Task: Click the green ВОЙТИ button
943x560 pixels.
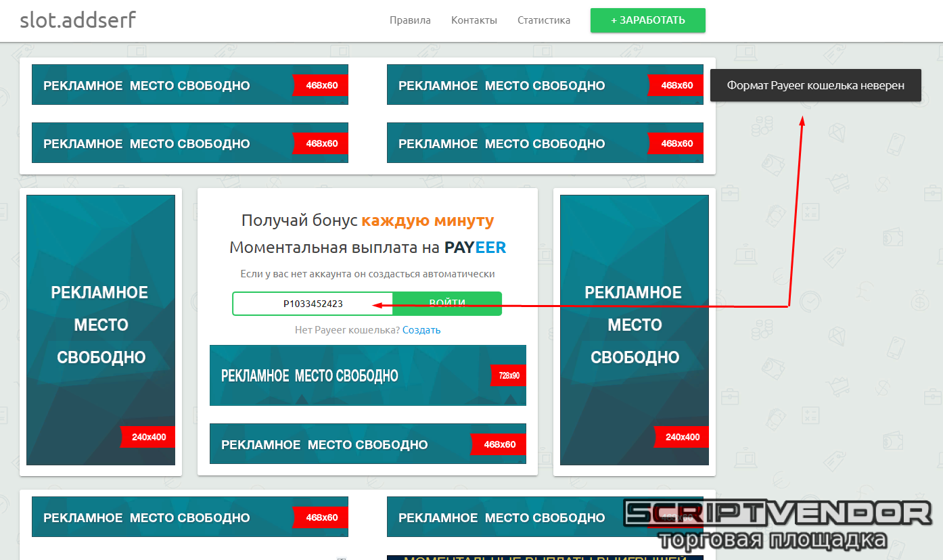Action: [x=447, y=304]
